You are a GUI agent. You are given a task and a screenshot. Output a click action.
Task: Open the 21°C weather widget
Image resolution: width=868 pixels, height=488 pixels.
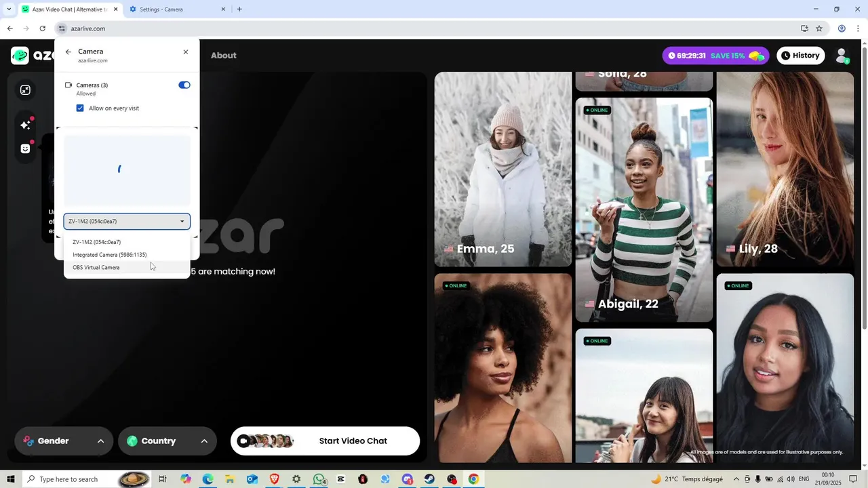(x=686, y=479)
